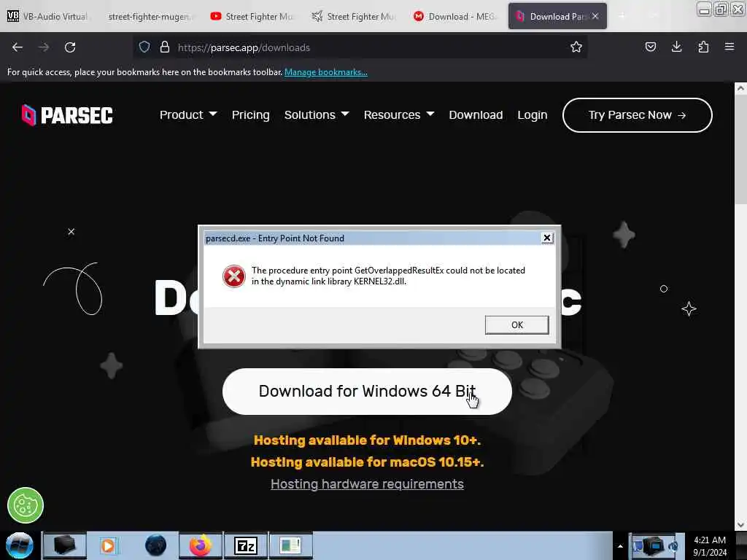Image resolution: width=747 pixels, height=560 pixels.
Task: Bookmark this page with the star
Action: [576, 47]
